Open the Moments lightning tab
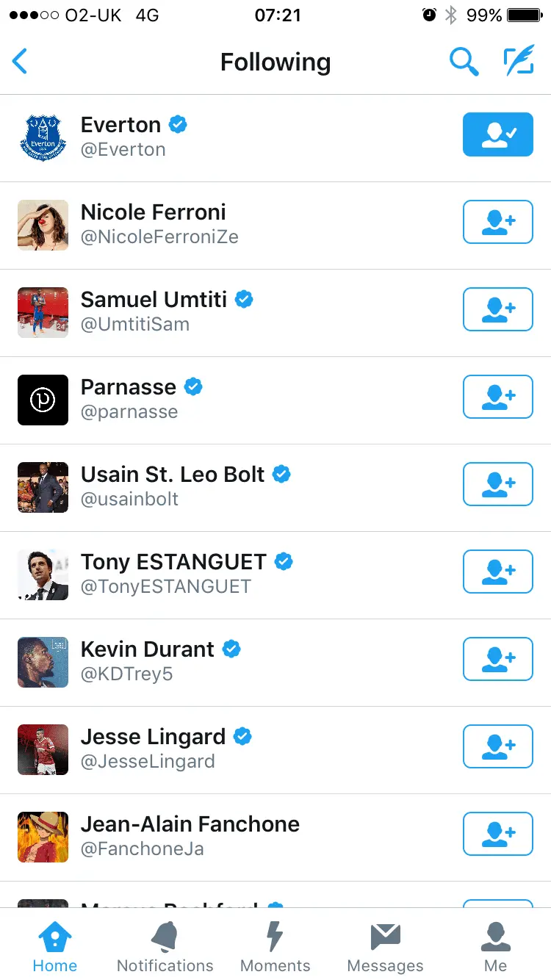 tap(275, 947)
